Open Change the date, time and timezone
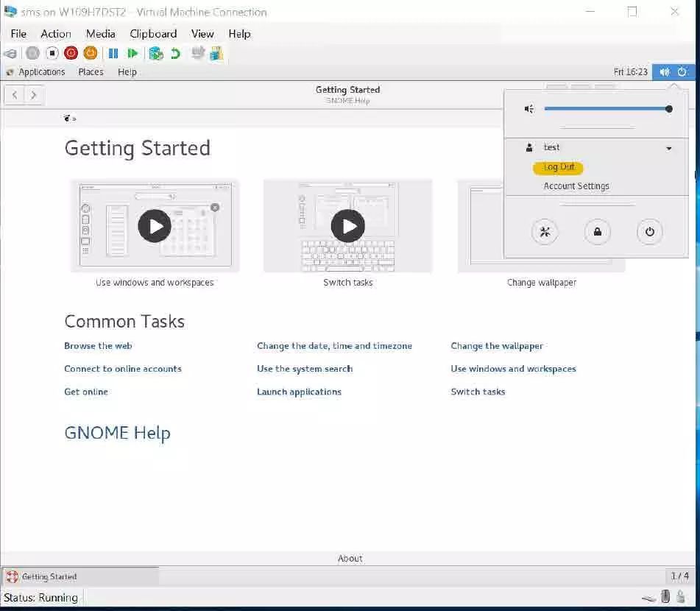700x611 pixels. click(334, 346)
